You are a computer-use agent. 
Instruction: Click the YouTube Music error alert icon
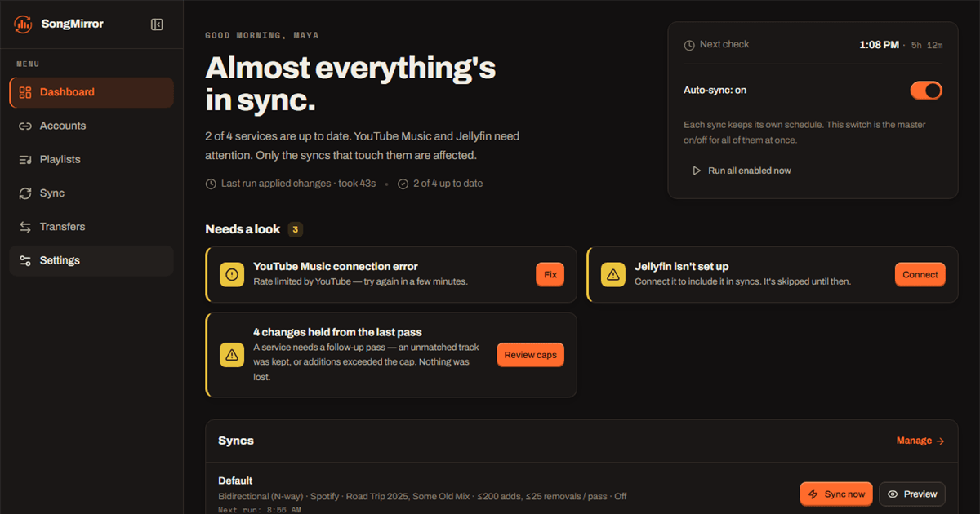click(x=232, y=275)
